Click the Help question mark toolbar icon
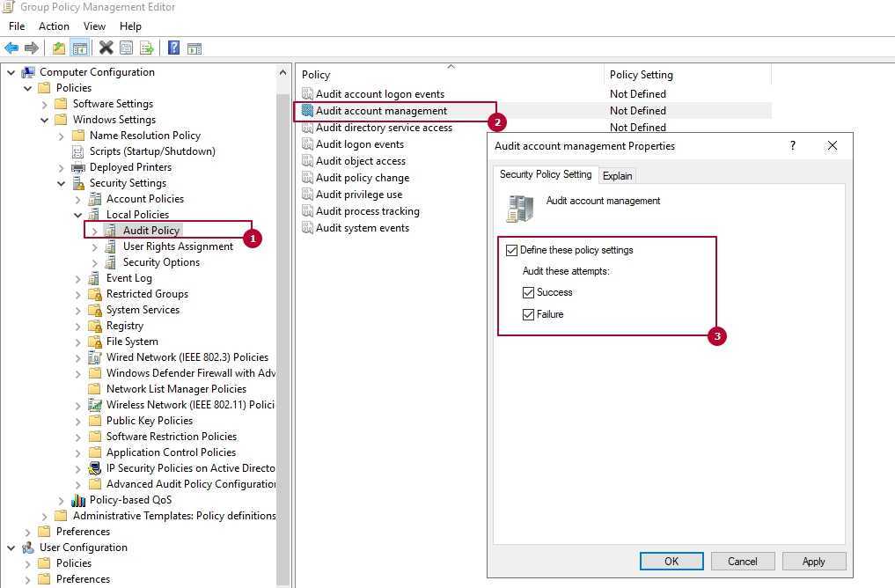The image size is (895, 588). click(x=174, y=48)
